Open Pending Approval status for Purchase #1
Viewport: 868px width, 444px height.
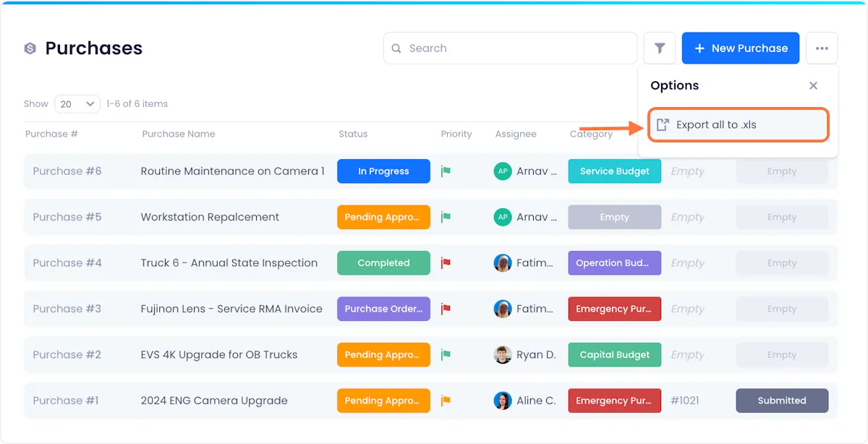click(x=383, y=401)
